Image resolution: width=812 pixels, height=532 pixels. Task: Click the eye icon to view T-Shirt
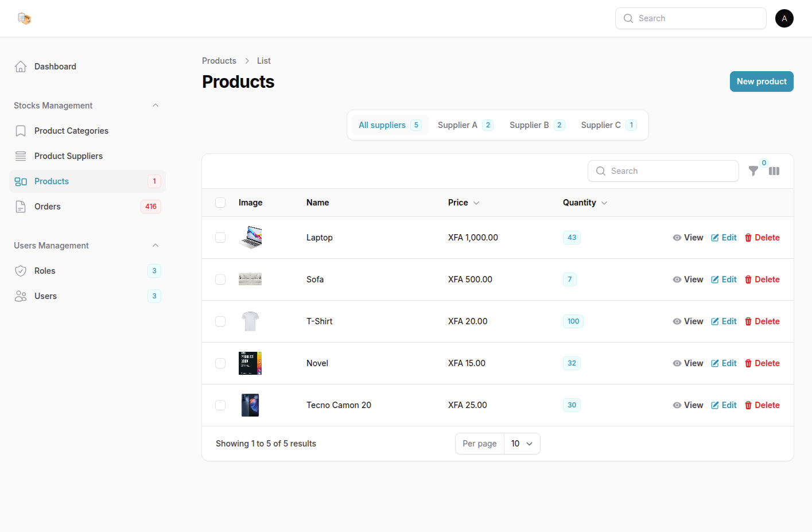tap(677, 321)
